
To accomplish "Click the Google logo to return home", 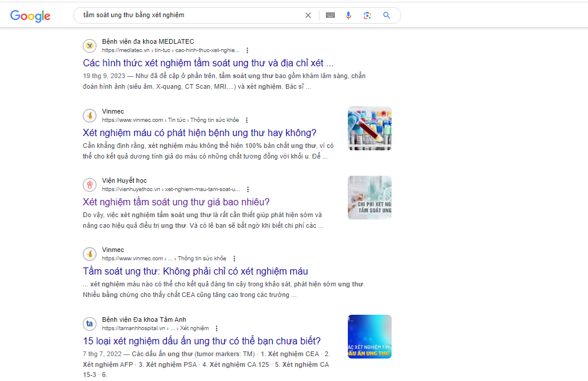I will pos(30,14).
